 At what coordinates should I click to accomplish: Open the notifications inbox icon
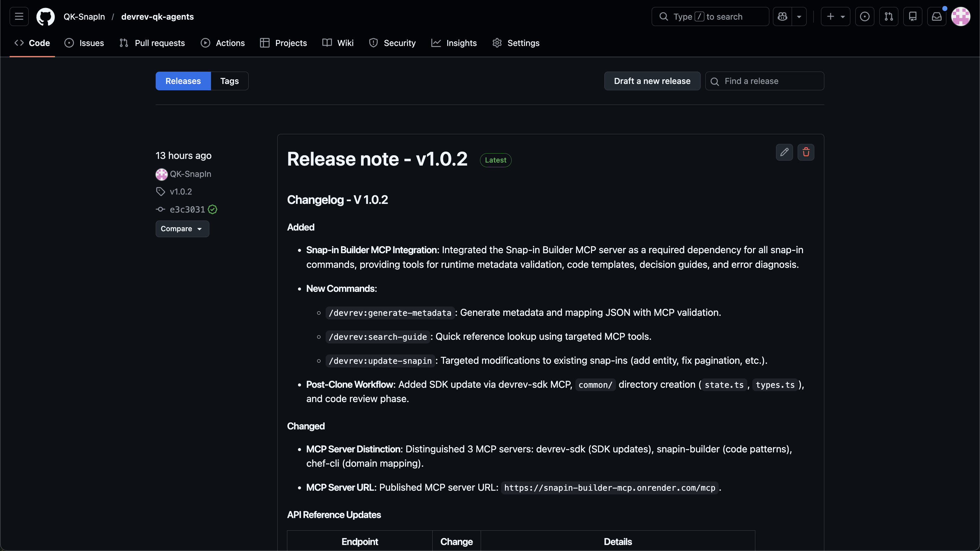[x=937, y=17]
